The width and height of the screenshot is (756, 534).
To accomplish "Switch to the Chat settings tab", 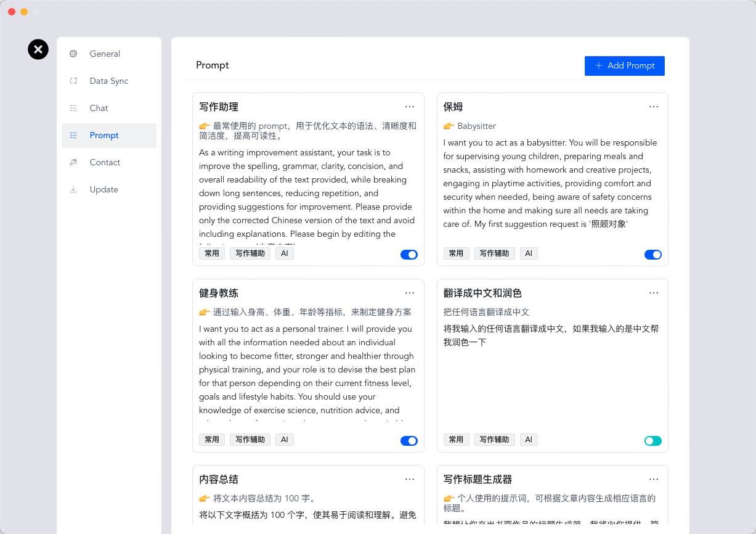I will (x=109, y=108).
